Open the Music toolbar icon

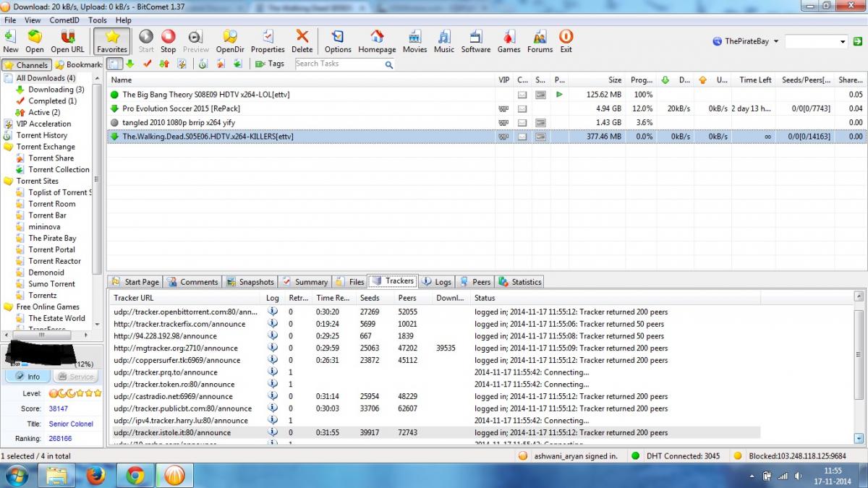pos(444,41)
